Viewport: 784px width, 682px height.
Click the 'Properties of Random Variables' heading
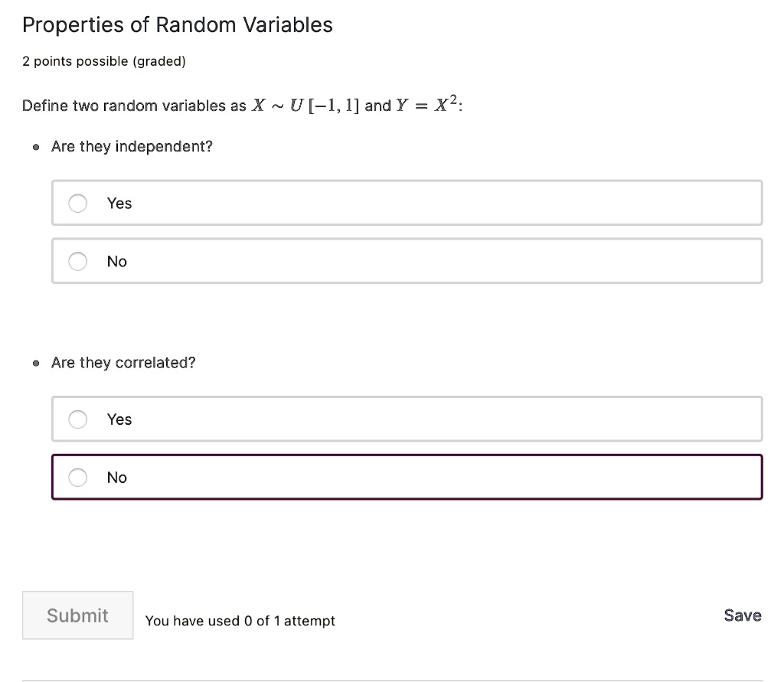(x=178, y=25)
